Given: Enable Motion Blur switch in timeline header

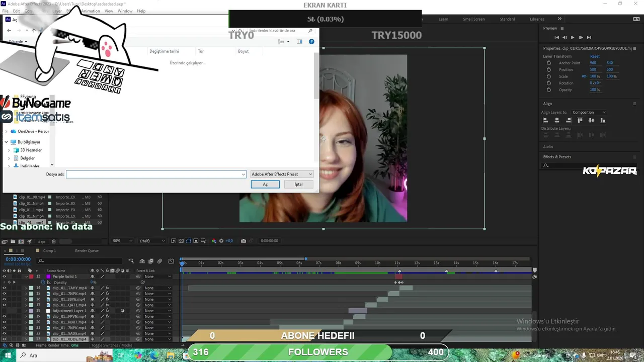Looking at the screenshot, I should tap(159, 261).
